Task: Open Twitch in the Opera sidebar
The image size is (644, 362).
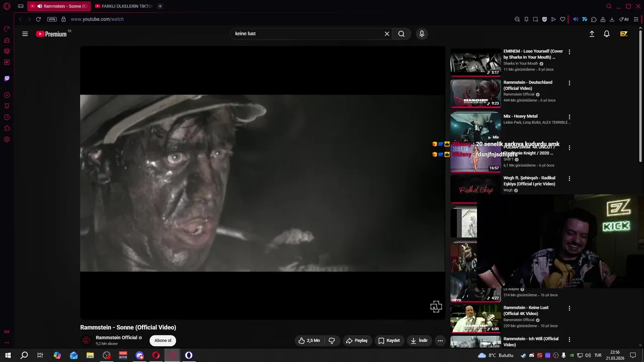Action: coord(7,78)
